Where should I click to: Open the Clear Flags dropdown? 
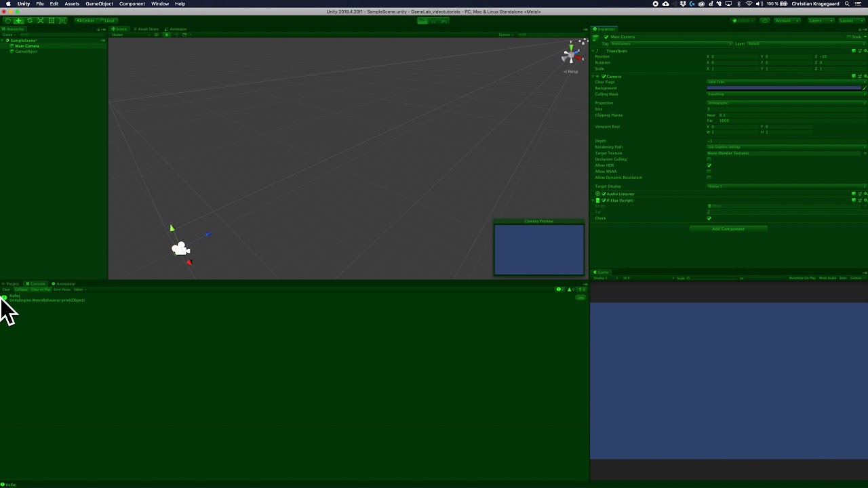pyautogui.click(x=787, y=82)
